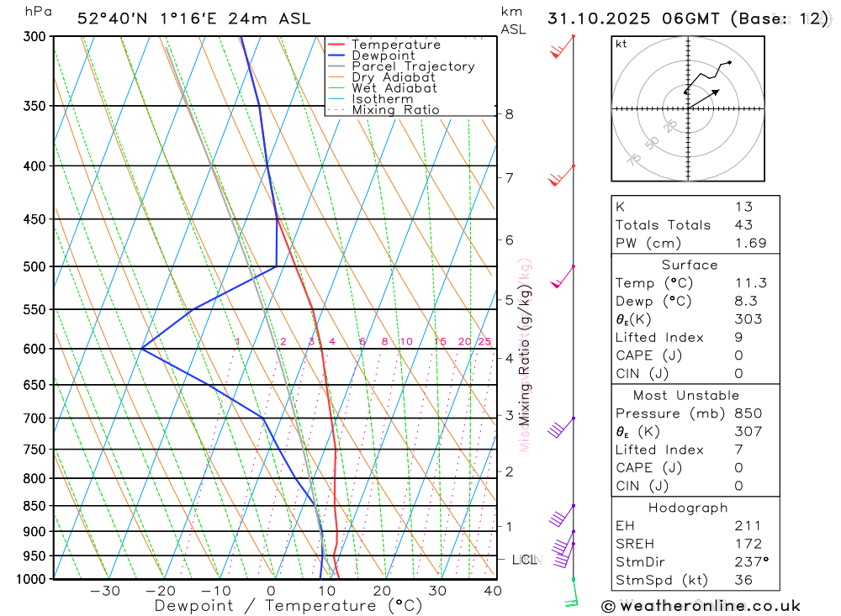Screen dimensions: 841x616
Task: Click the Parcel Trajectory legend entry
Action: 401,66
